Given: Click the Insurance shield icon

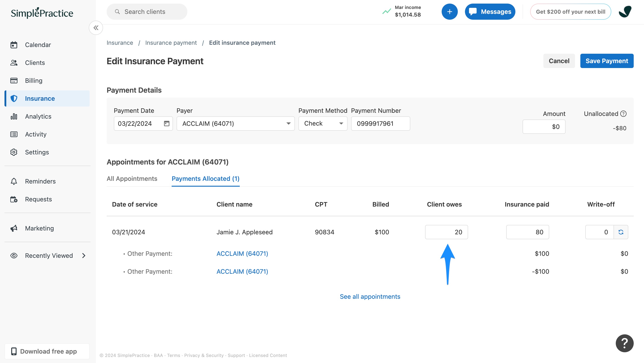Looking at the screenshot, I should (14, 98).
